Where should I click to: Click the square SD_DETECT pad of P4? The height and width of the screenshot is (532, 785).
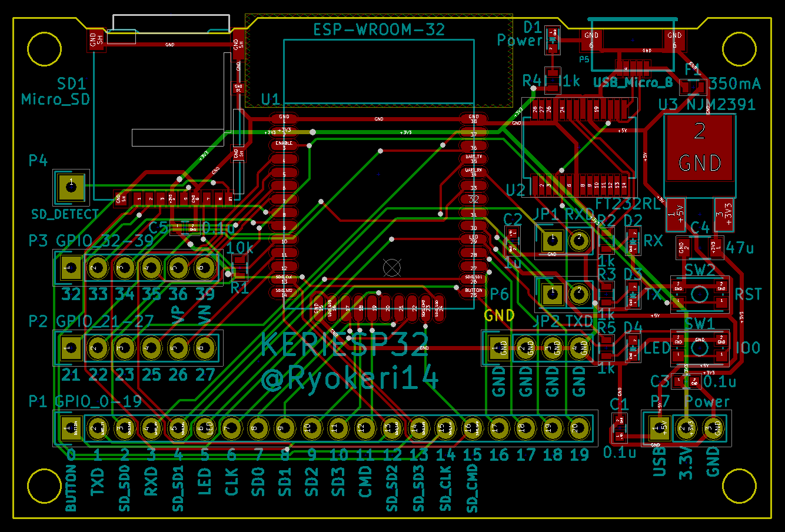[71, 188]
